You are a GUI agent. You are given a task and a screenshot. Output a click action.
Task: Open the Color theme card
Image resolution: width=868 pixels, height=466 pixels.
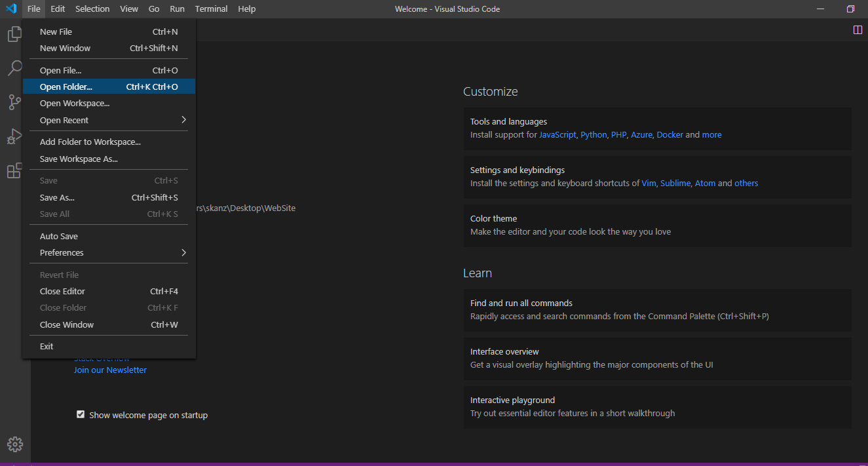tap(657, 225)
